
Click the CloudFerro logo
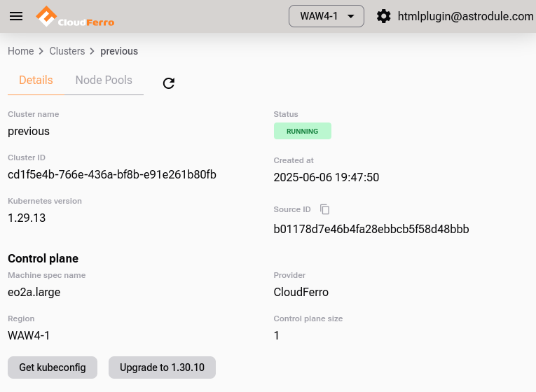tap(76, 16)
